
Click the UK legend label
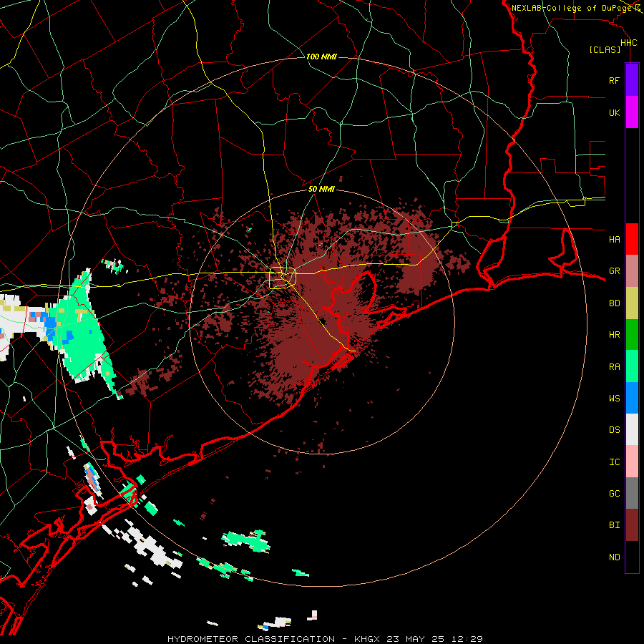pyautogui.click(x=614, y=112)
